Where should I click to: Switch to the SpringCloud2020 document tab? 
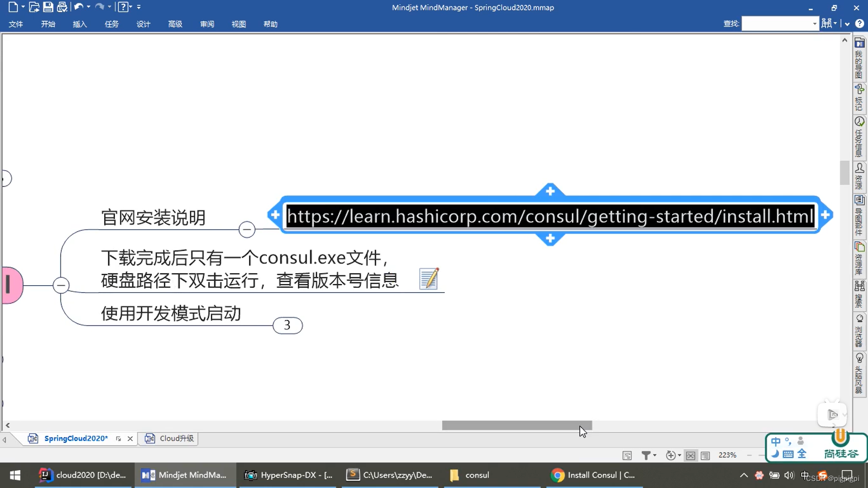coord(76,438)
